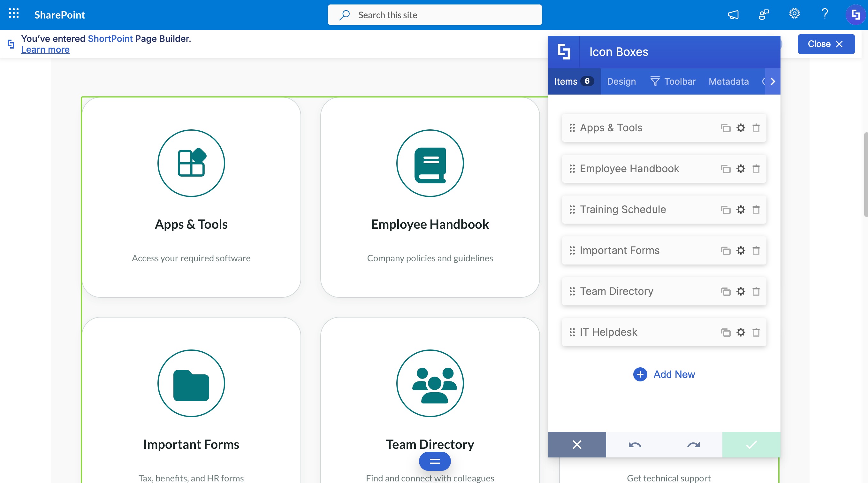The image size is (868, 483).
Task: Switch to the Items tab
Action: (574, 81)
